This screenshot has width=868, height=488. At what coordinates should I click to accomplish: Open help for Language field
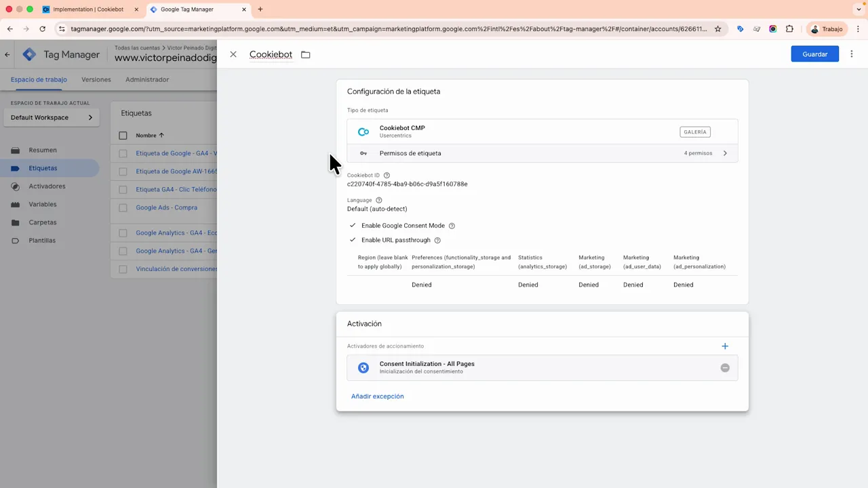(x=379, y=201)
